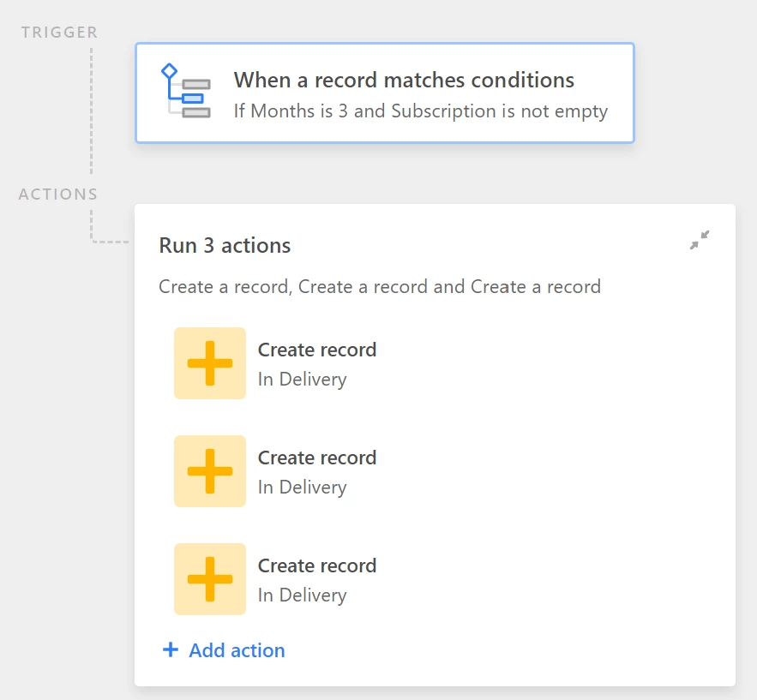The width and height of the screenshot is (757, 700).
Task: Click the trigger condition summary about Months
Action: [420, 111]
